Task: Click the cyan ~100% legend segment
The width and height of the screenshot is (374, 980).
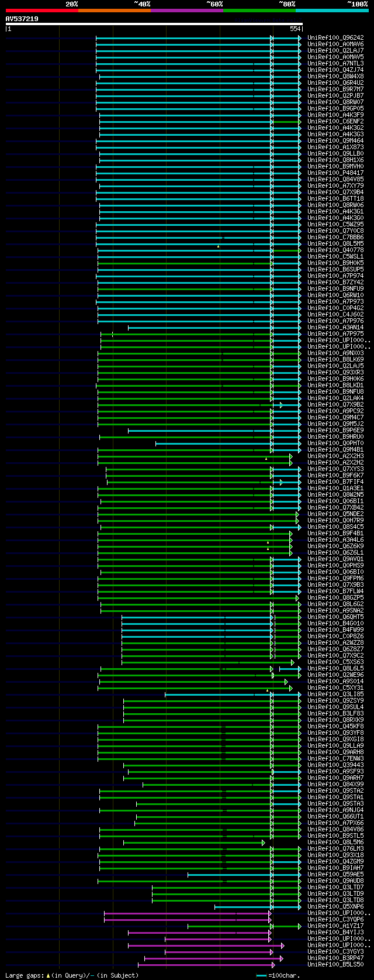Action: click(332, 11)
